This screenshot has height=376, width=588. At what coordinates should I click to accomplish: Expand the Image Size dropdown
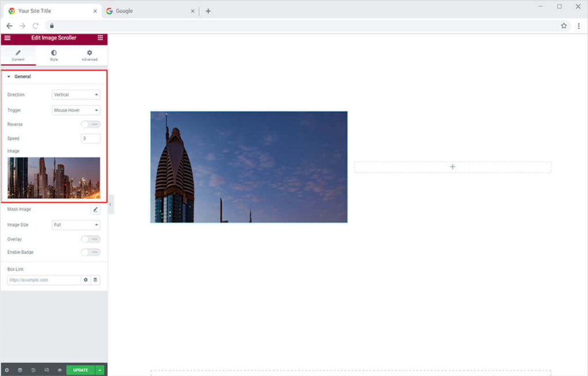[x=76, y=225]
